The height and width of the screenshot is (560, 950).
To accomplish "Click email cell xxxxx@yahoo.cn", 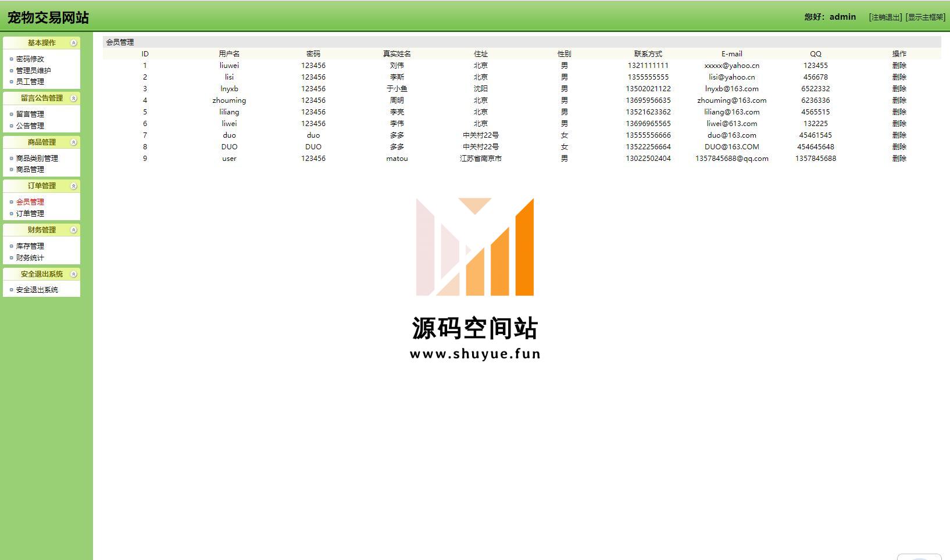I will pos(732,65).
